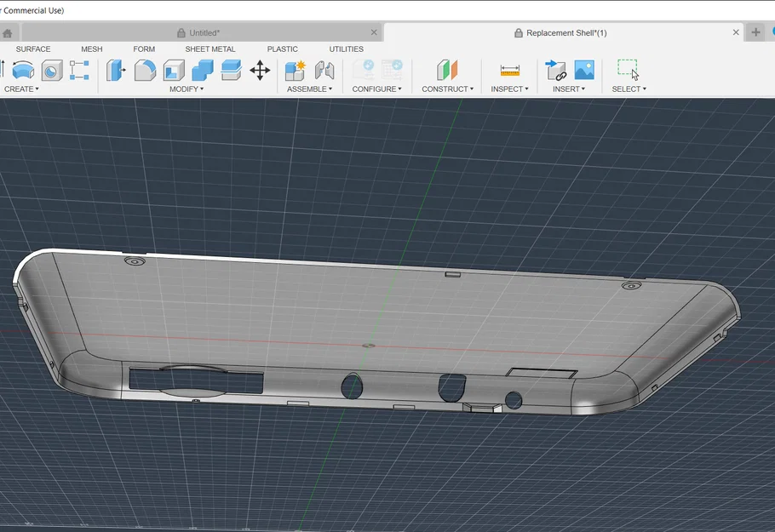Open the UTILITIES tab
The height and width of the screenshot is (532, 775).
(x=346, y=49)
